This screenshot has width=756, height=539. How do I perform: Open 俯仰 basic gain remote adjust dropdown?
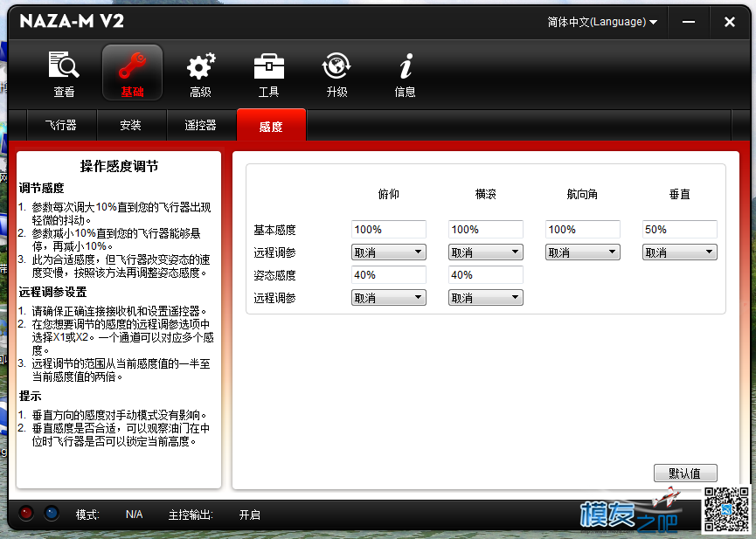tap(389, 252)
